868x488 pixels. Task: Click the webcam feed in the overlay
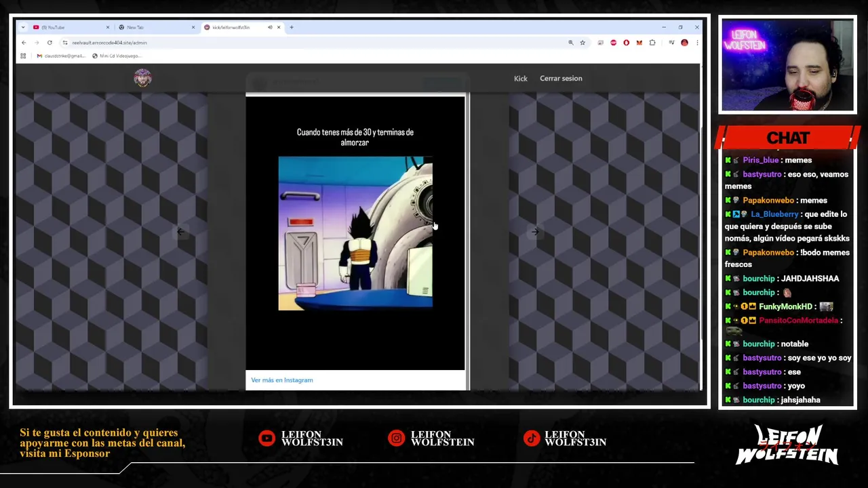[x=787, y=65]
